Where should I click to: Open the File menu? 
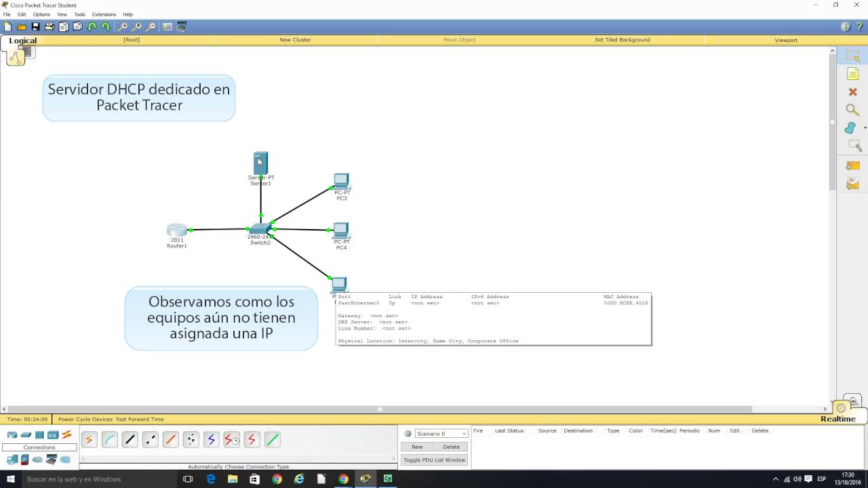coord(7,14)
